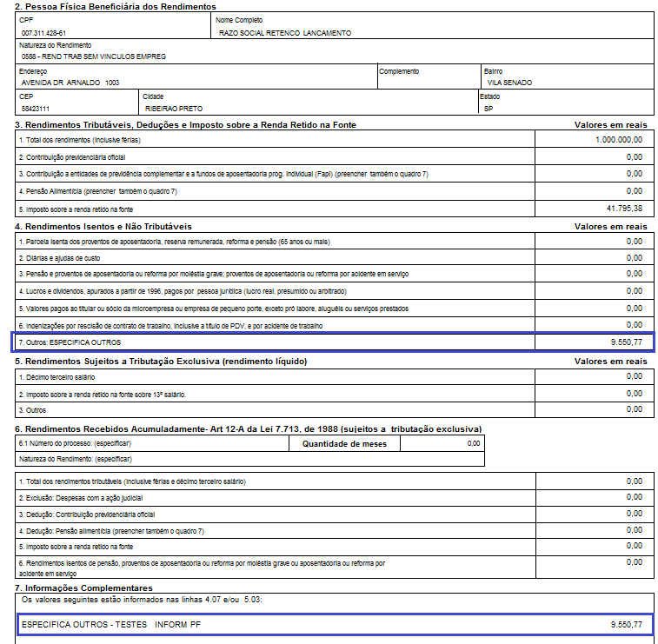Click the 'Complemento' field label
The height and width of the screenshot is (644, 658).
(399, 71)
